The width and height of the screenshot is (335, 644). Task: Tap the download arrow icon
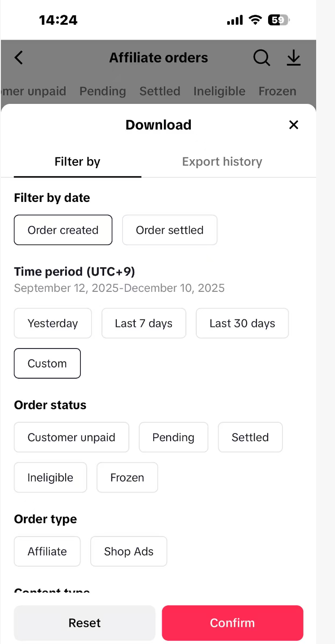pyautogui.click(x=294, y=58)
